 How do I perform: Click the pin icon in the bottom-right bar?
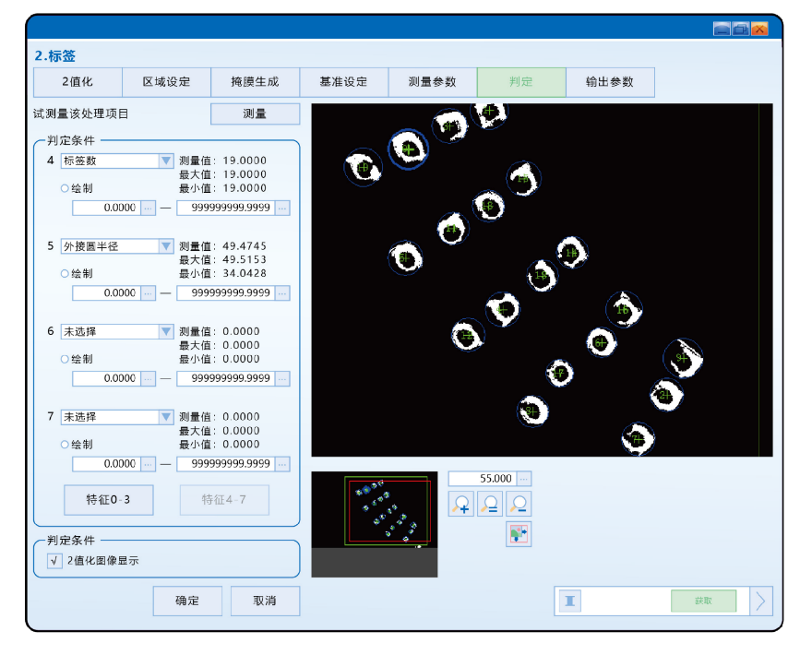570,601
